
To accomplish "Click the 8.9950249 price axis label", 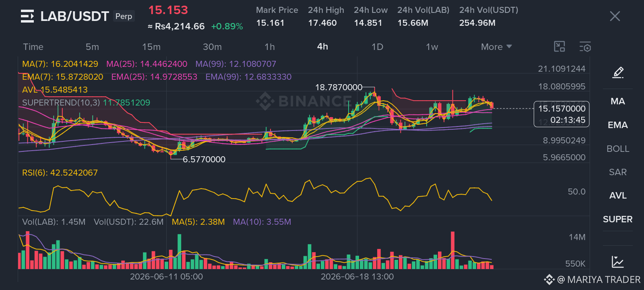I will 564,141.
